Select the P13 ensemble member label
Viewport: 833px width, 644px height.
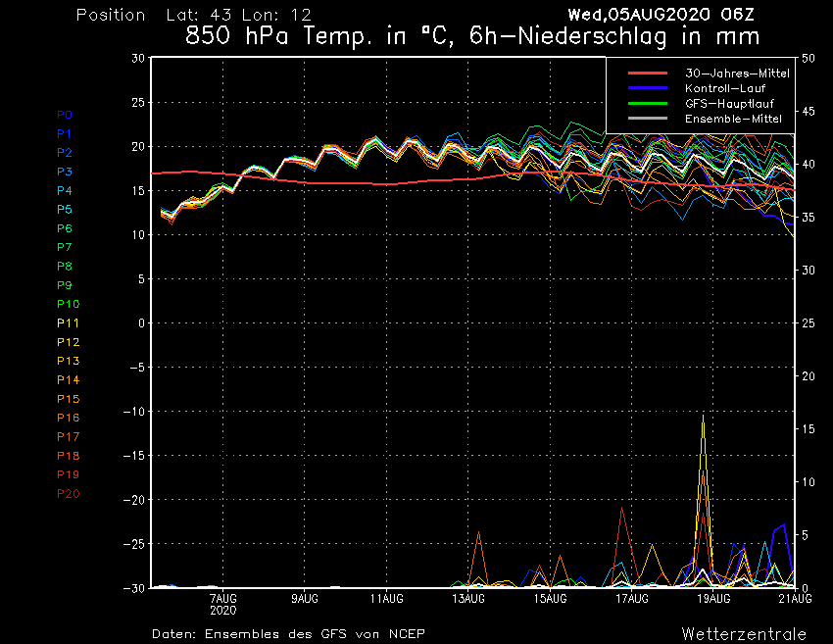point(68,361)
